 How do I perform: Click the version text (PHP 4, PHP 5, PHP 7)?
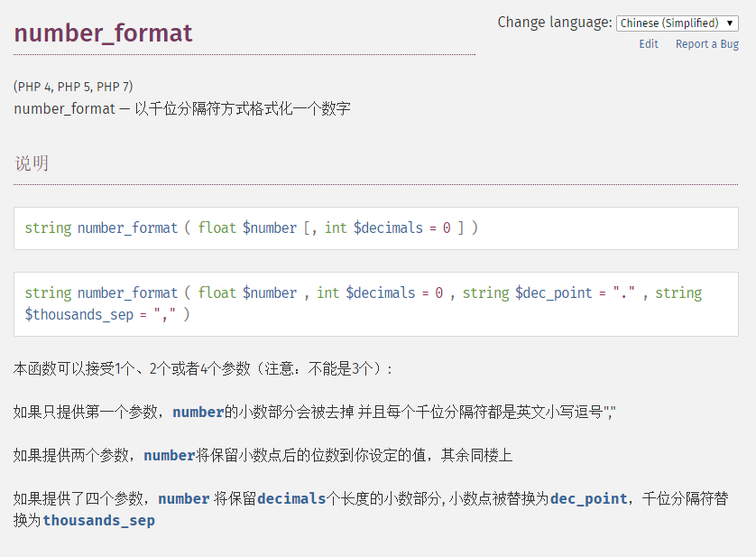click(x=73, y=87)
